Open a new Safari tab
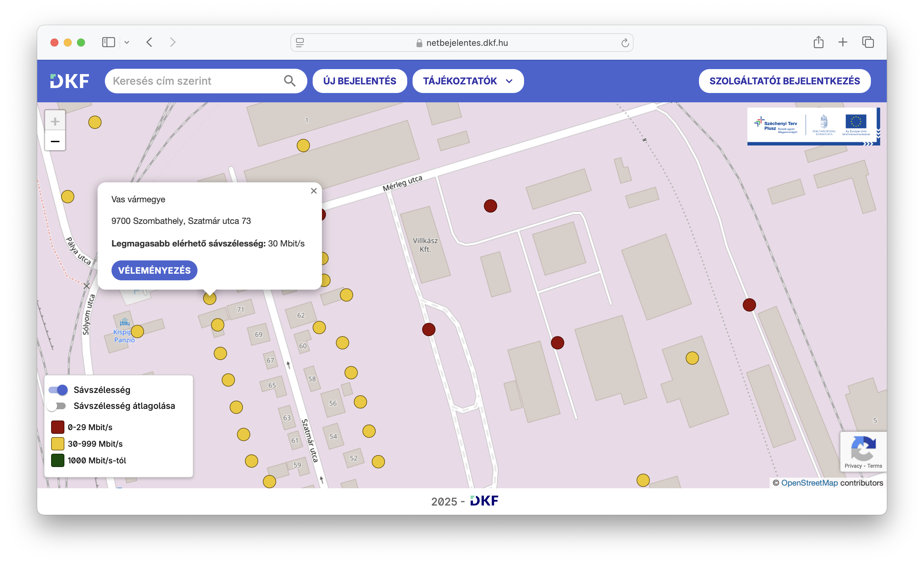Image resolution: width=924 pixels, height=564 pixels. coord(843,42)
